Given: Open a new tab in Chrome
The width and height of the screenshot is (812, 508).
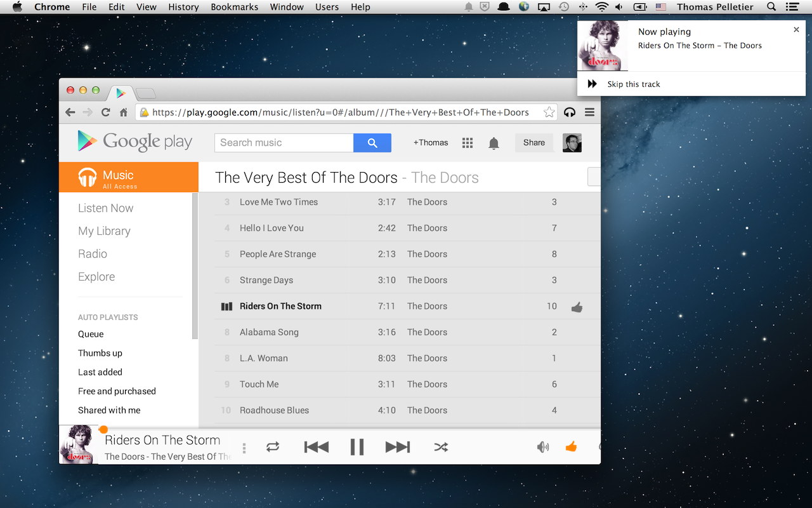Looking at the screenshot, I should [146, 94].
